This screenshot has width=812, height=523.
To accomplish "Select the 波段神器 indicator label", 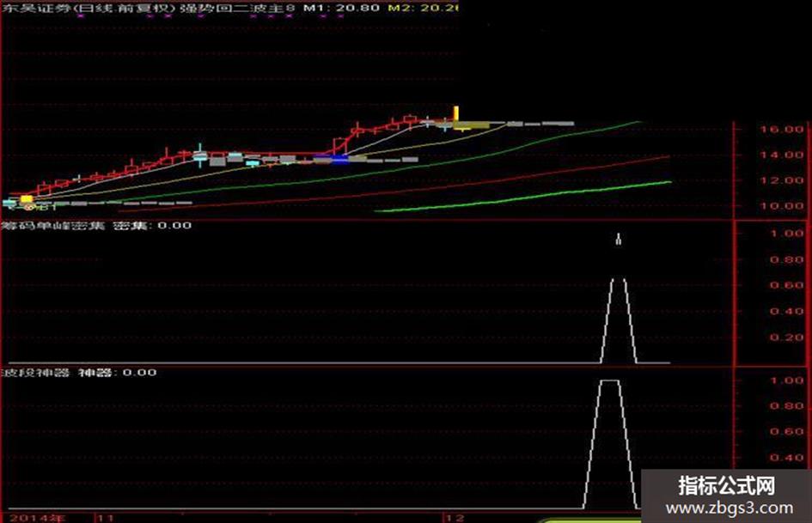I will tap(35, 373).
